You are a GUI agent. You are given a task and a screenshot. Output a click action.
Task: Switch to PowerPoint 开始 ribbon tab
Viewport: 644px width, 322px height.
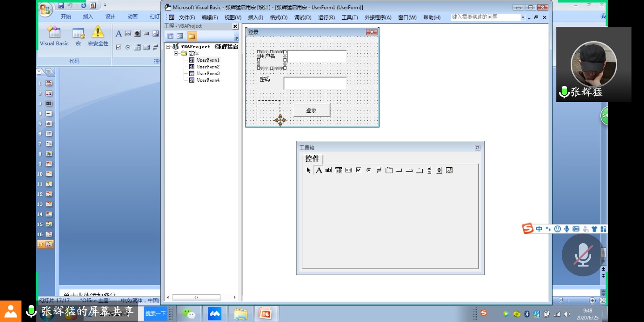point(66,17)
